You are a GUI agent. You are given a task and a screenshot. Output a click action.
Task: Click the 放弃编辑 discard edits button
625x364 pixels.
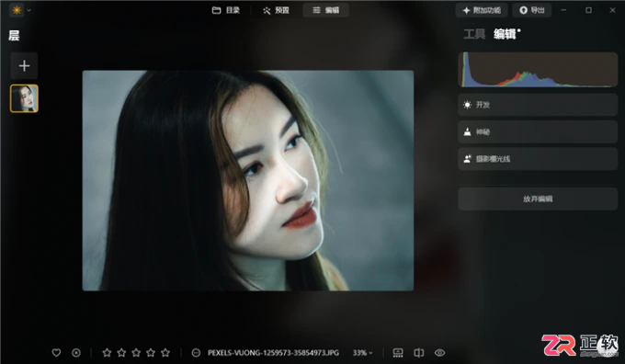tap(538, 199)
